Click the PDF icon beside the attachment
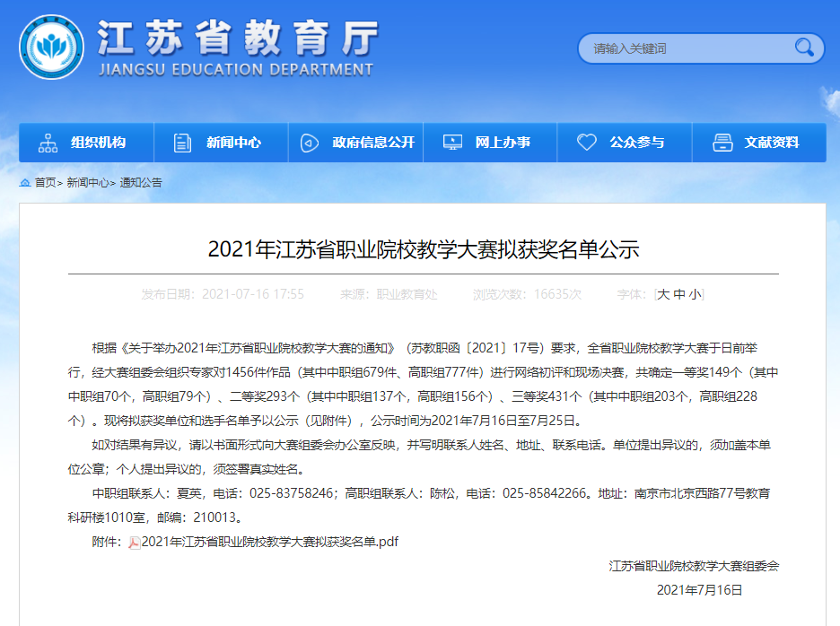The height and width of the screenshot is (626, 840). [x=135, y=543]
